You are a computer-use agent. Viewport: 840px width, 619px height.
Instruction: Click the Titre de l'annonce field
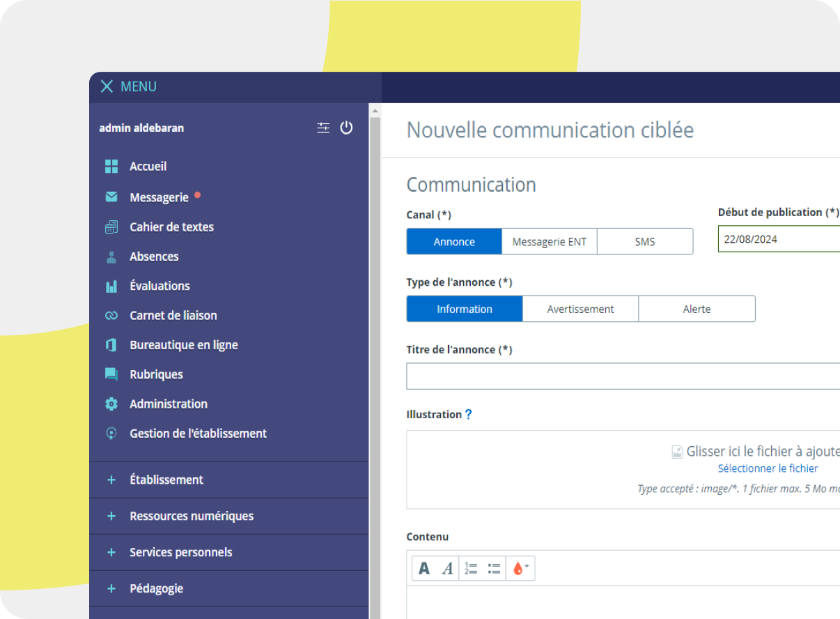[x=623, y=376]
